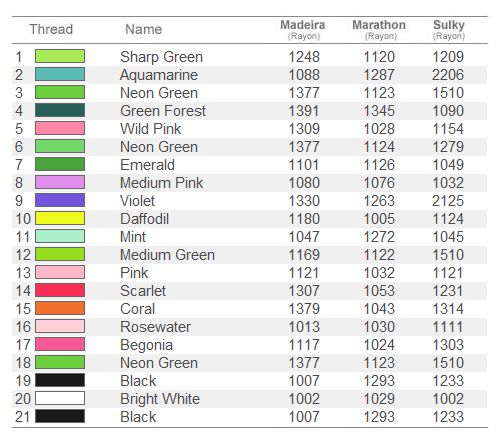
Task: Choose the Coral orange swatch
Action: click(60, 308)
